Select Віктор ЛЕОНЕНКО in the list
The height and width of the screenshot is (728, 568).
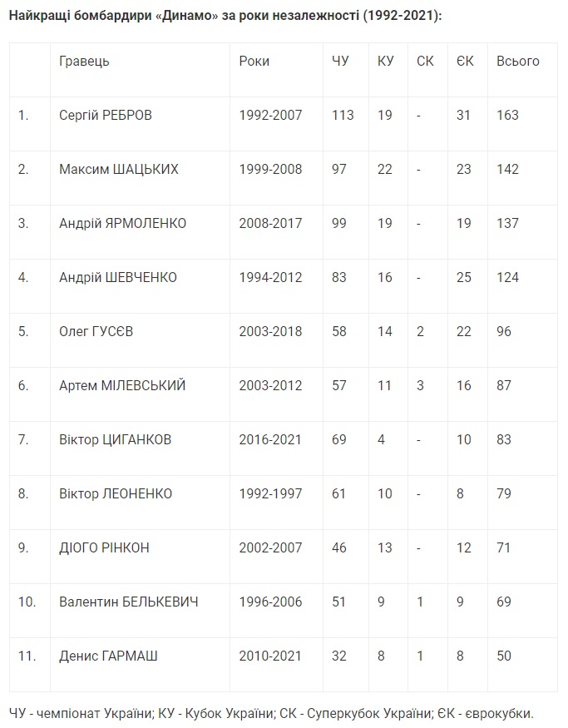tap(116, 493)
